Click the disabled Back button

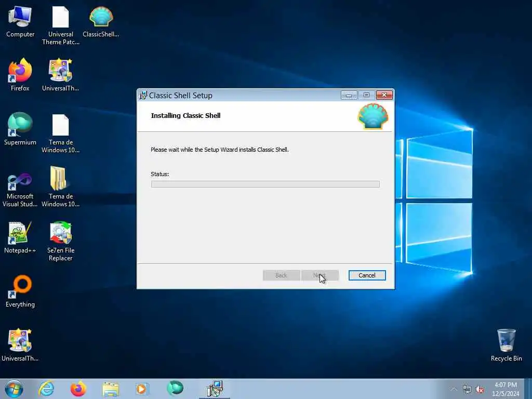pyautogui.click(x=281, y=275)
